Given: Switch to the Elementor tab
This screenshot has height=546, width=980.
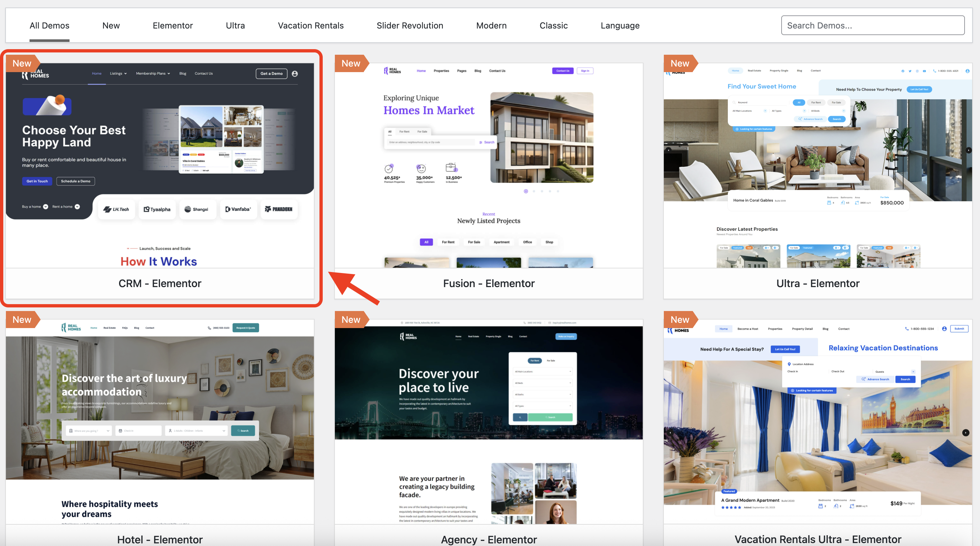Looking at the screenshot, I should 173,26.
